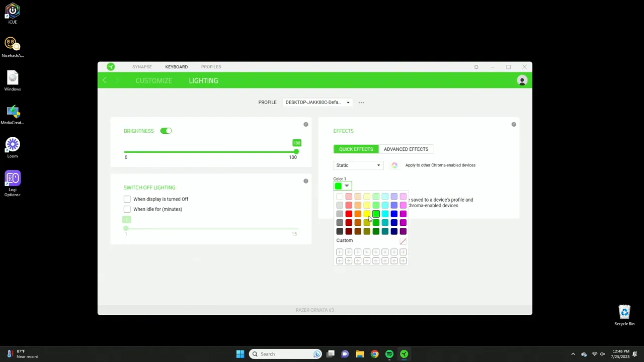
Task: Open the settings gear in the title bar
Action: (476, 66)
